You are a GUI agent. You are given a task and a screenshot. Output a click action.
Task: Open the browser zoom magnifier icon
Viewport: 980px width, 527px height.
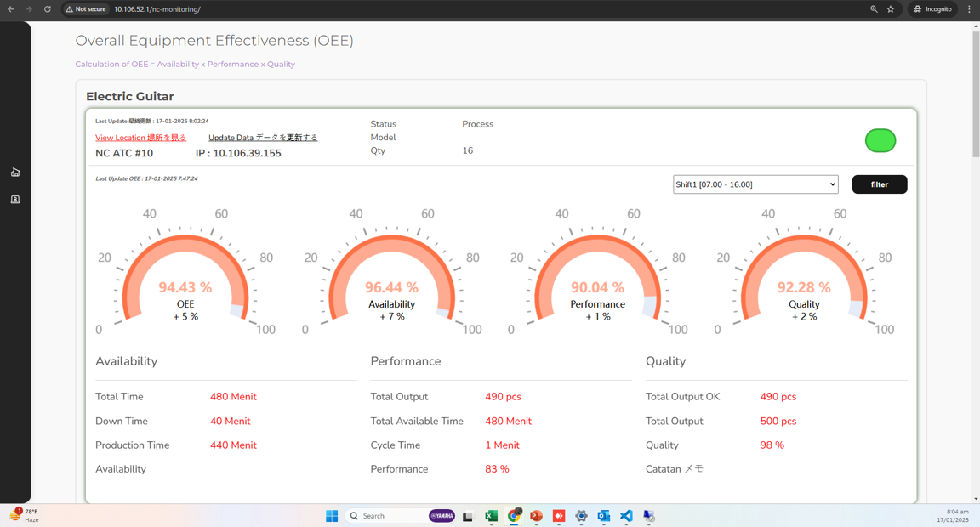[874, 9]
